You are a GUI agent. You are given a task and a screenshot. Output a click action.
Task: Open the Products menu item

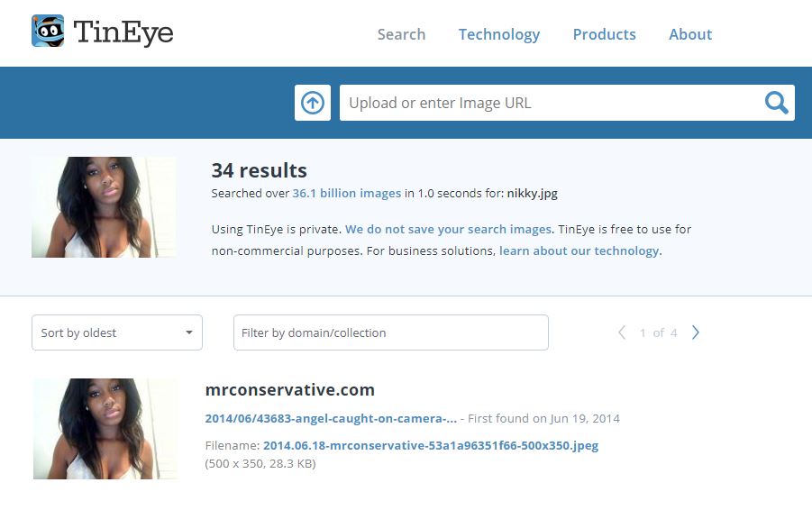coord(604,34)
